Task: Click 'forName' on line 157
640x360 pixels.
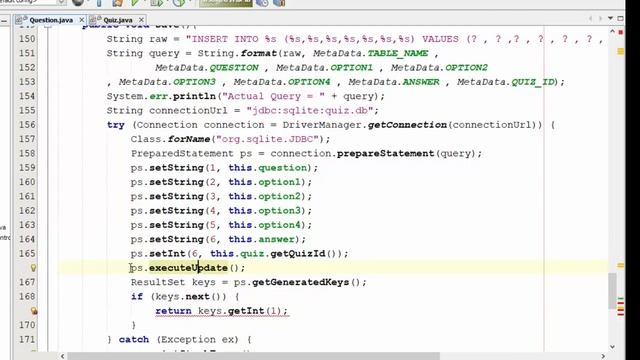Action: 189,139
